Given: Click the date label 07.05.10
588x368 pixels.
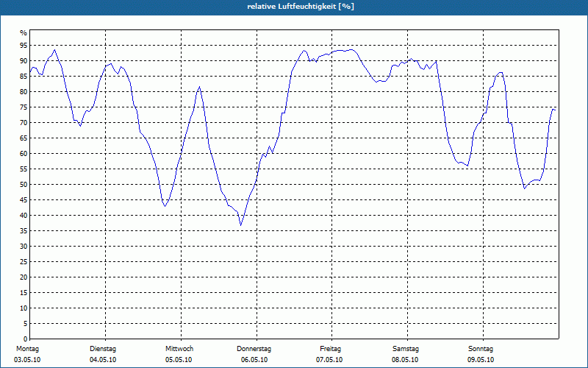Looking at the screenshot, I should [x=329, y=360].
